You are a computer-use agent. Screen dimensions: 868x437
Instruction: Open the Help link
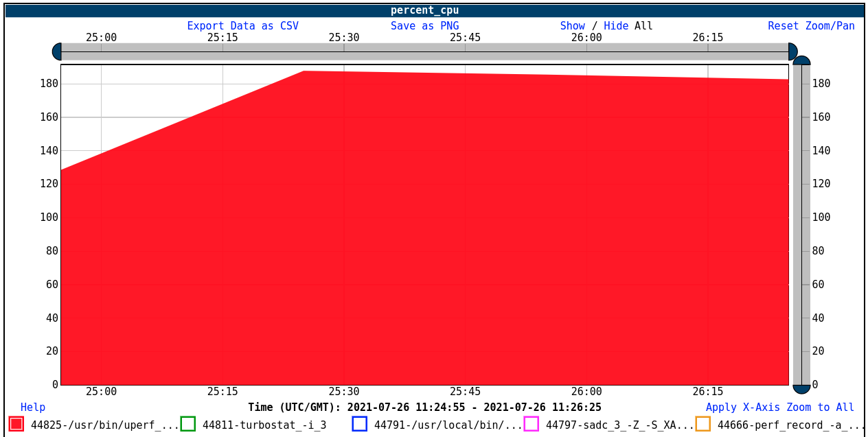tap(32, 407)
